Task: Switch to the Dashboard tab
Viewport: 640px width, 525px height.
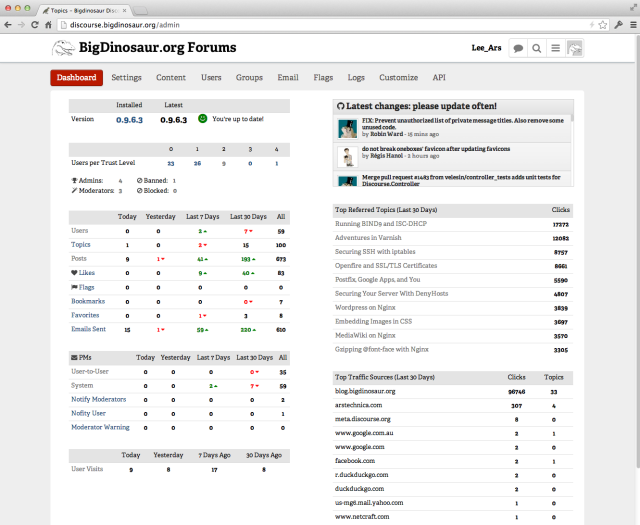Action: pos(76,78)
